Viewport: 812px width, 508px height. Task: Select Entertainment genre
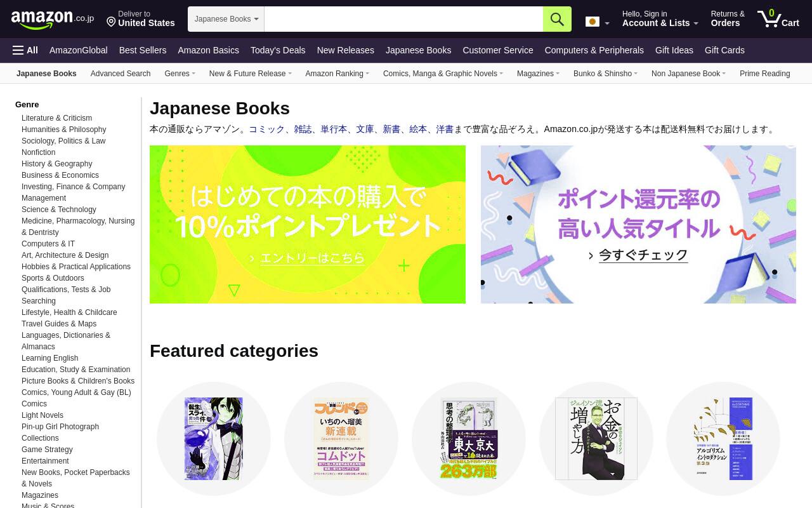45,461
